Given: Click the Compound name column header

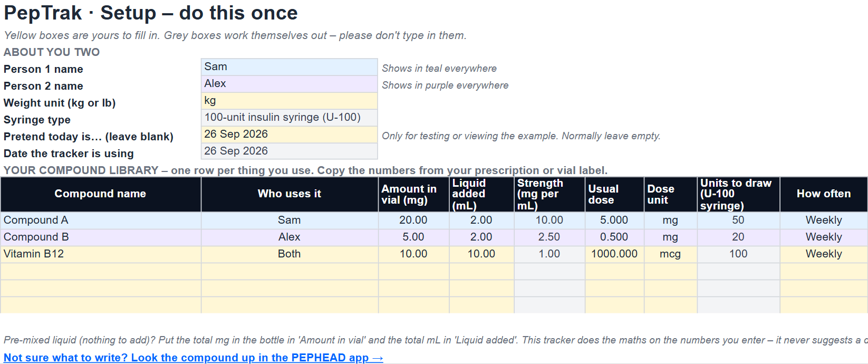Looking at the screenshot, I should 101,194.
